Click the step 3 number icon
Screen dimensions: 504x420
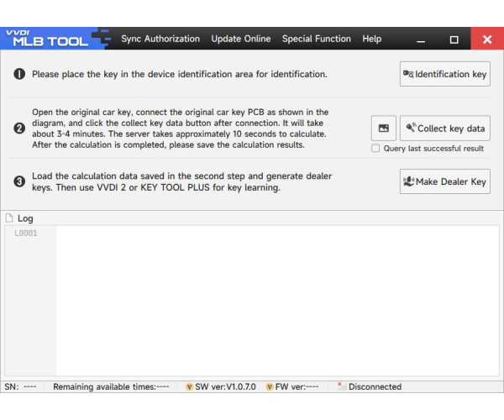click(x=19, y=181)
